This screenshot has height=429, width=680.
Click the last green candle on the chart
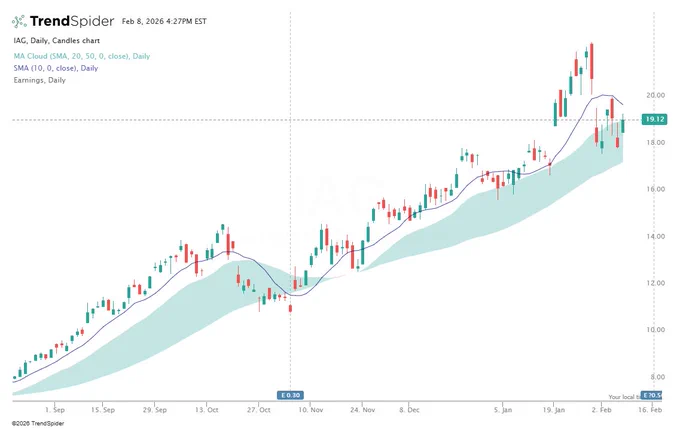click(x=623, y=125)
